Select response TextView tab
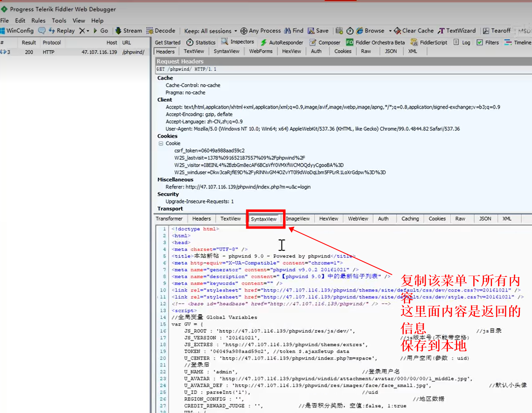 point(231,219)
